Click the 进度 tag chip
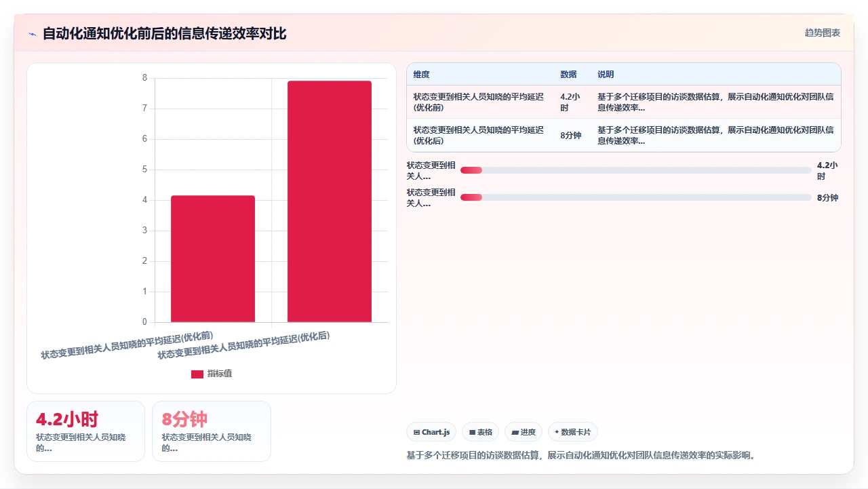Screen dimensions: 868x489 [524, 432]
